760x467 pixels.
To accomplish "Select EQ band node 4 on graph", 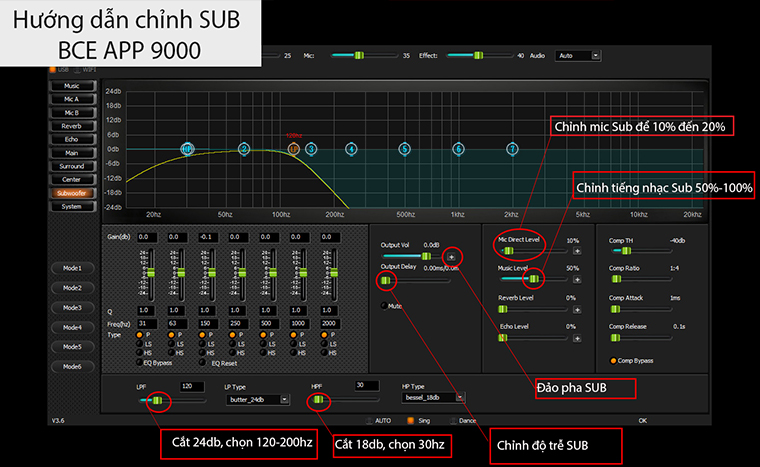I will (351, 149).
